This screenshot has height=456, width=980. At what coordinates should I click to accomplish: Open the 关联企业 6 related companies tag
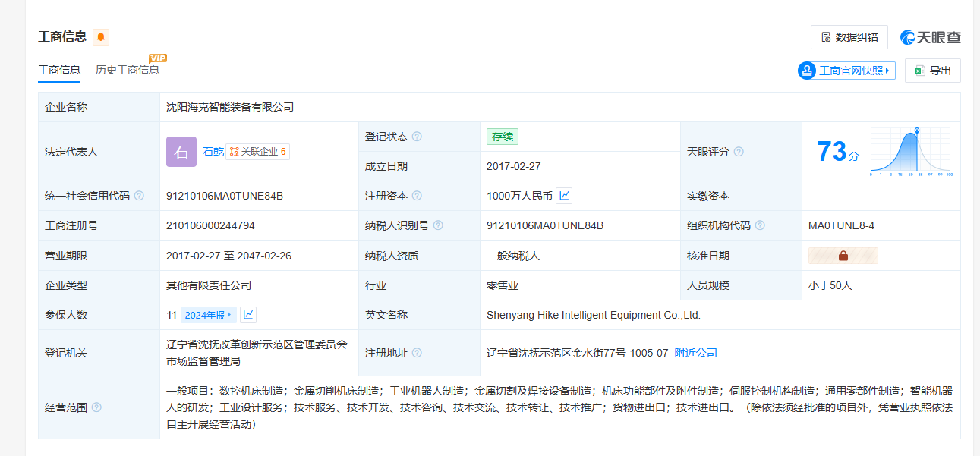pyautogui.click(x=258, y=152)
